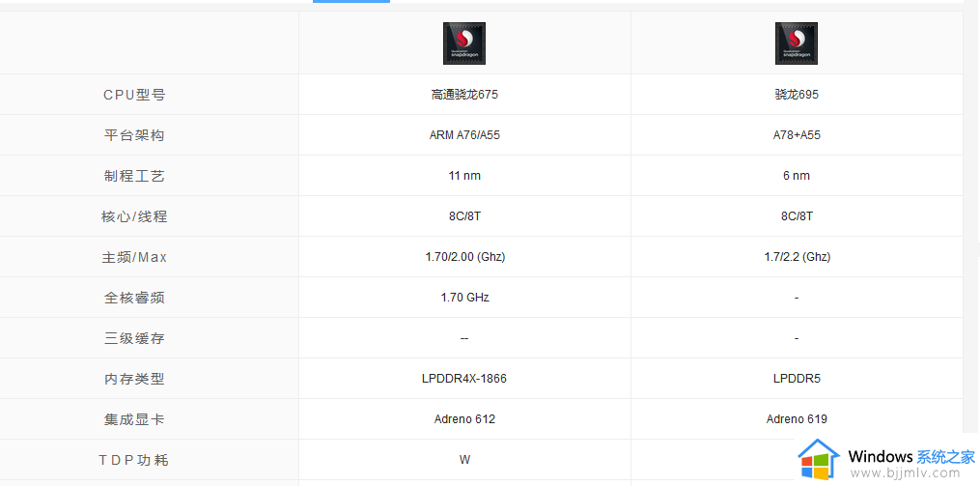The image size is (980, 486).
Task: Select the 'LPDDR4X-1866' cell
Action: pos(464,379)
